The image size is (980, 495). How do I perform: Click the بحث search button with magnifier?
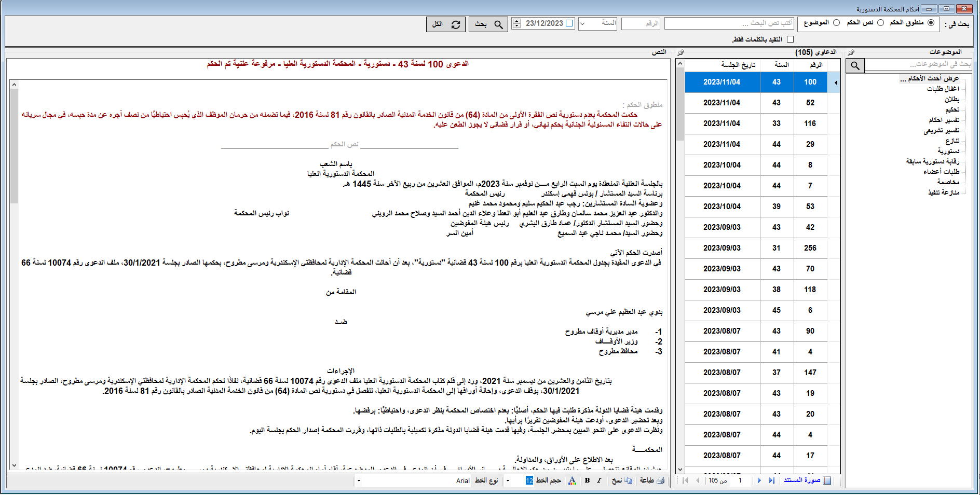[x=488, y=24]
